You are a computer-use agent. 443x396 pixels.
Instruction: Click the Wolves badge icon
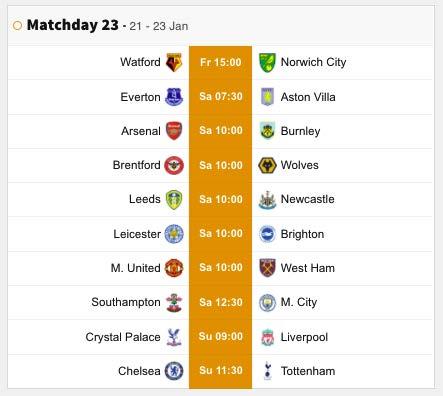(x=267, y=165)
